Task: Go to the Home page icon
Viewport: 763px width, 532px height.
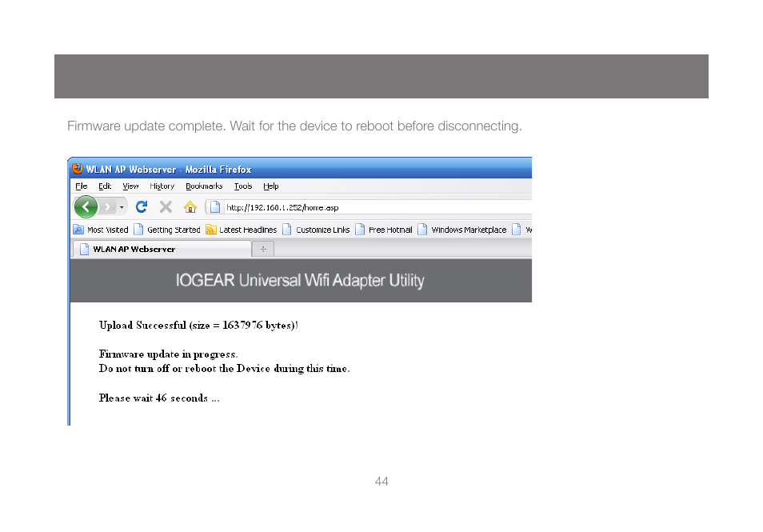Action: (x=190, y=207)
